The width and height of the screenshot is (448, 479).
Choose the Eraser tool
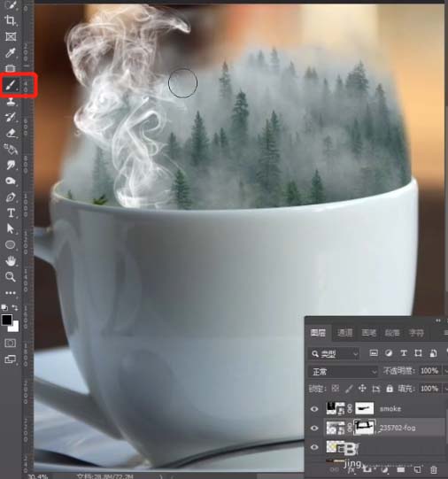pyautogui.click(x=11, y=133)
